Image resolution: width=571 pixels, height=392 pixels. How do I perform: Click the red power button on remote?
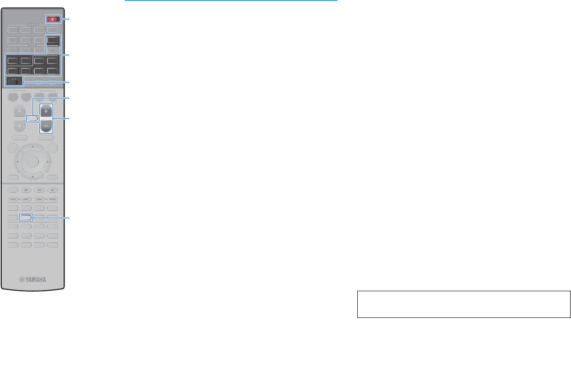pyautogui.click(x=52, y=20)
